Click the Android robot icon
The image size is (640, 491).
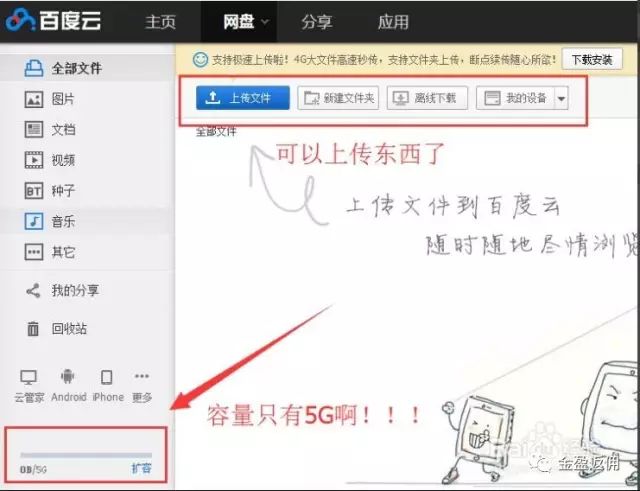pos(67,376)
